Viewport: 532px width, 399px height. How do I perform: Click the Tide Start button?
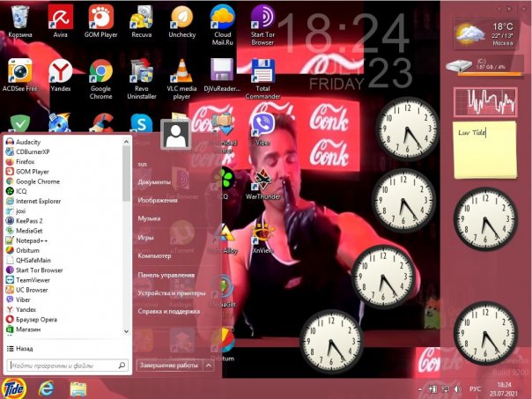15,388
